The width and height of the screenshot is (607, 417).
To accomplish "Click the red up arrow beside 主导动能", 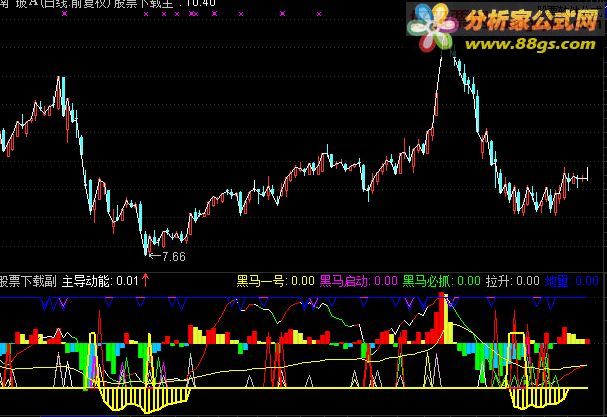I will point(146,280).
